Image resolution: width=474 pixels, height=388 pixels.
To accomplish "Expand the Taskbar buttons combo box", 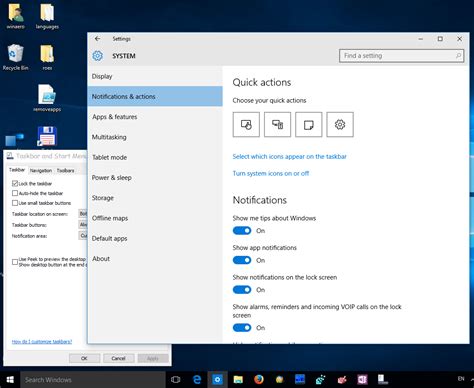I will point(83,225).
